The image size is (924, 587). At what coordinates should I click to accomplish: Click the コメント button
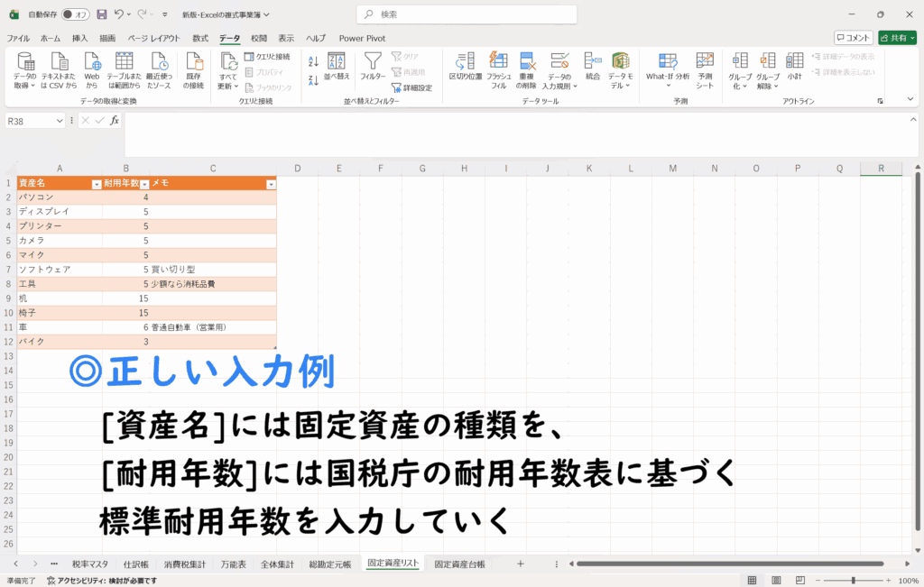click(x=853, y=38)
